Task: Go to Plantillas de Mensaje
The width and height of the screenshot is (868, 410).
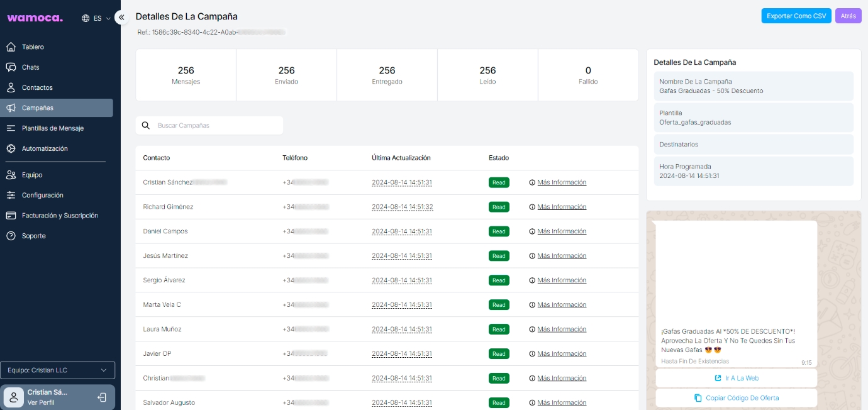Action: pyautogui.click(x=52, y=128)
